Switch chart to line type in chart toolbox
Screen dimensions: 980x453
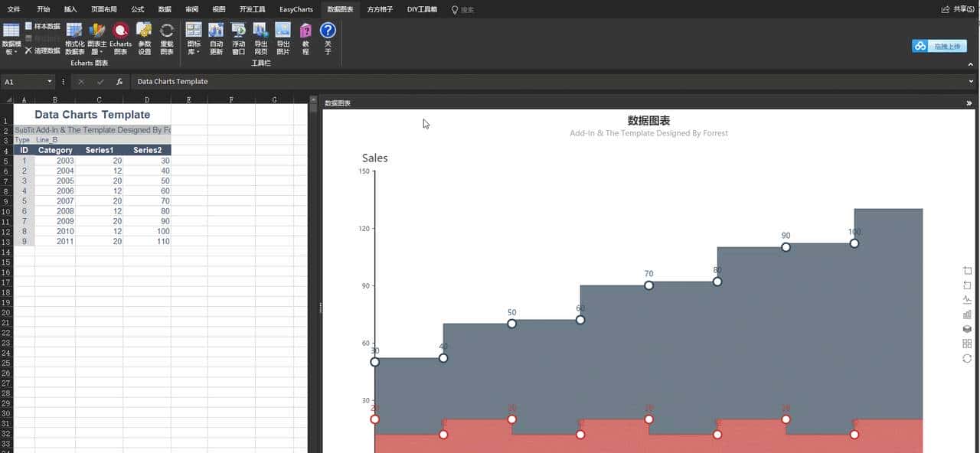pos(967,300)
